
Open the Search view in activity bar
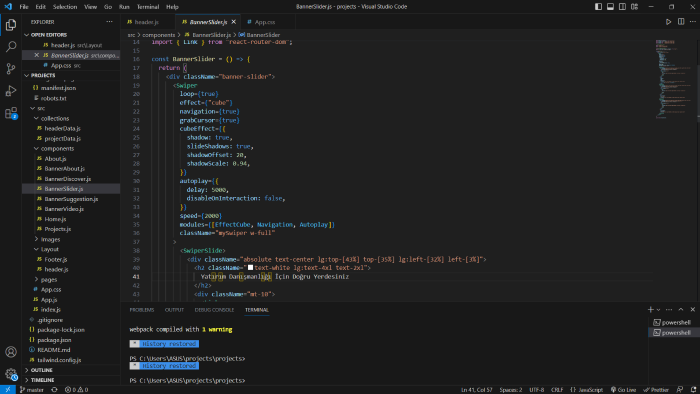(11, 46)
